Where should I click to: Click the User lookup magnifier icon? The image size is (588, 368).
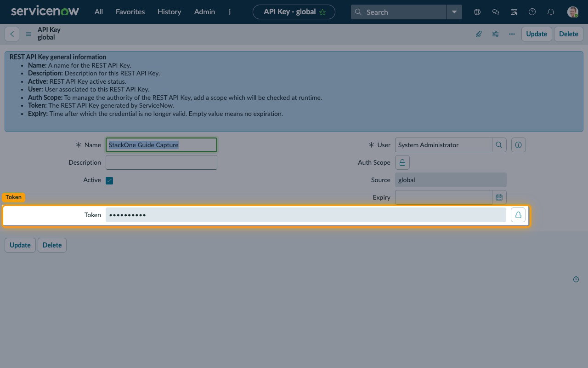click(x=499, y=145)
